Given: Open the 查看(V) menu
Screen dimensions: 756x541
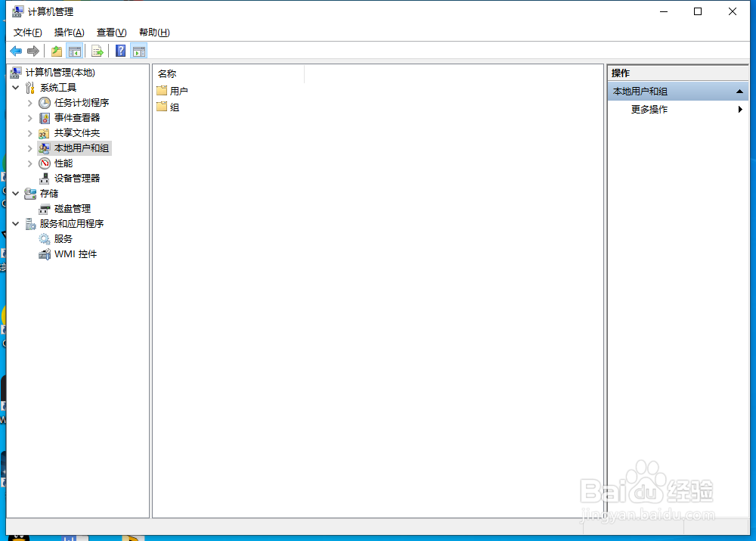Looking at the screenshot, I should (111, 33).
